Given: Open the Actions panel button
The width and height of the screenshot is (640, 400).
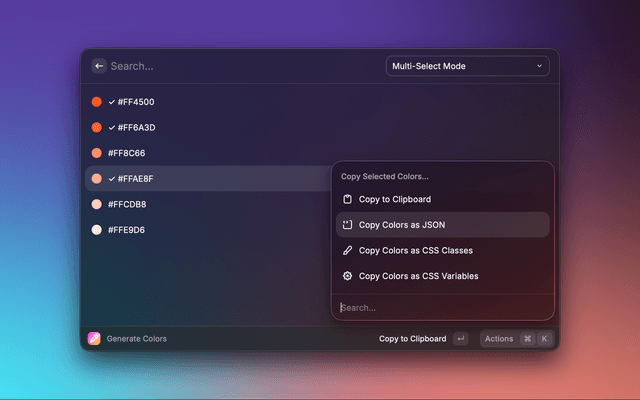Looking at the screenshot, I should [x=499, y=339].
